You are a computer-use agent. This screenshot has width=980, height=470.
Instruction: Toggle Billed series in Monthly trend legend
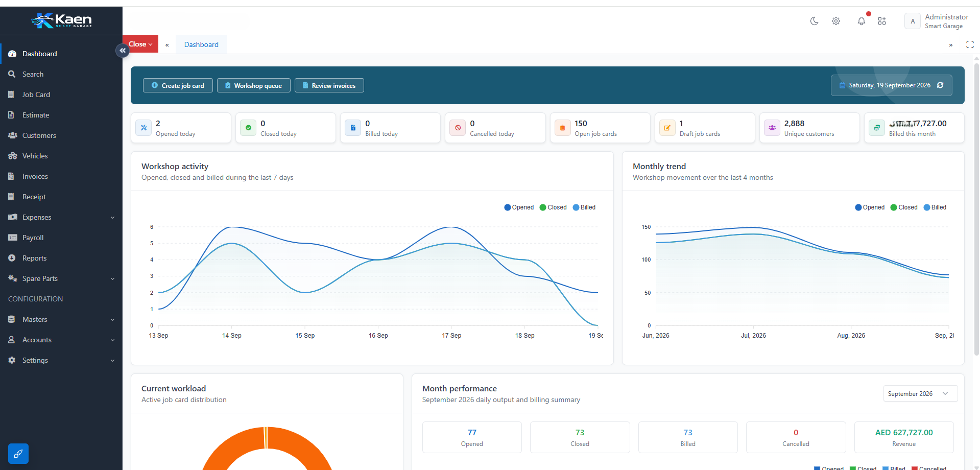click(x=935, y=207)
